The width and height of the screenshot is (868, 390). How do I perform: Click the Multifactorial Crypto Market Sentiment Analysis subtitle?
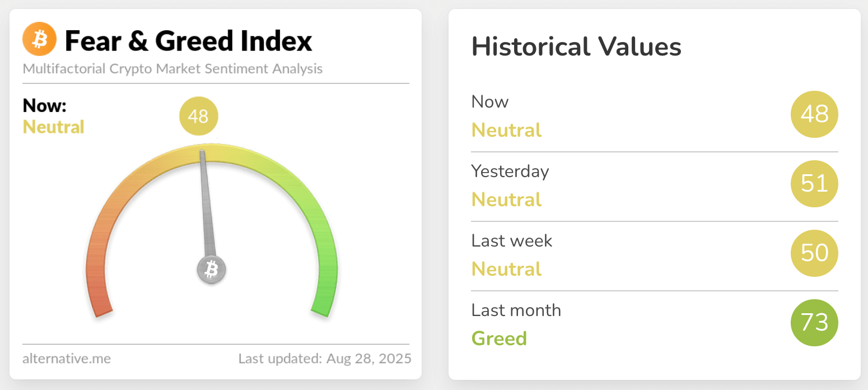[x=172, y=69]
